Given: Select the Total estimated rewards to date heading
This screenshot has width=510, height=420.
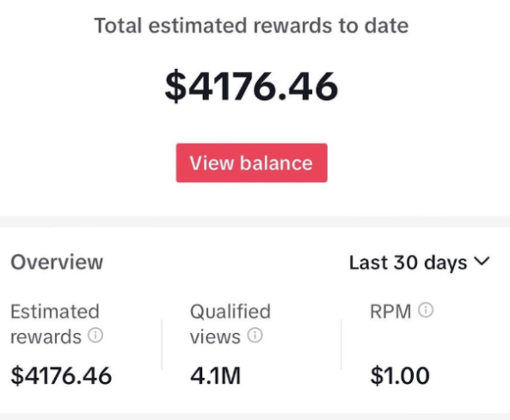Looking at the screenshot, I should pos(251,26).
